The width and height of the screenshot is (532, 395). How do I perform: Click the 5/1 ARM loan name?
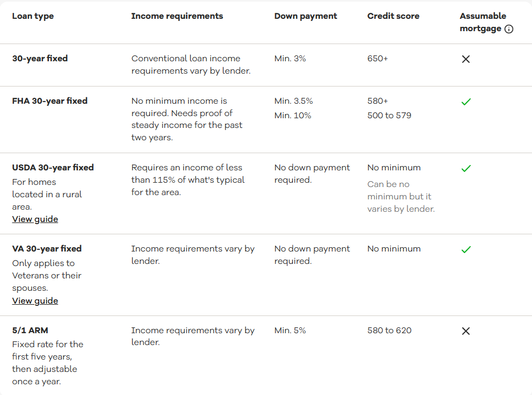pyautogui.click(x=30, y=330)
